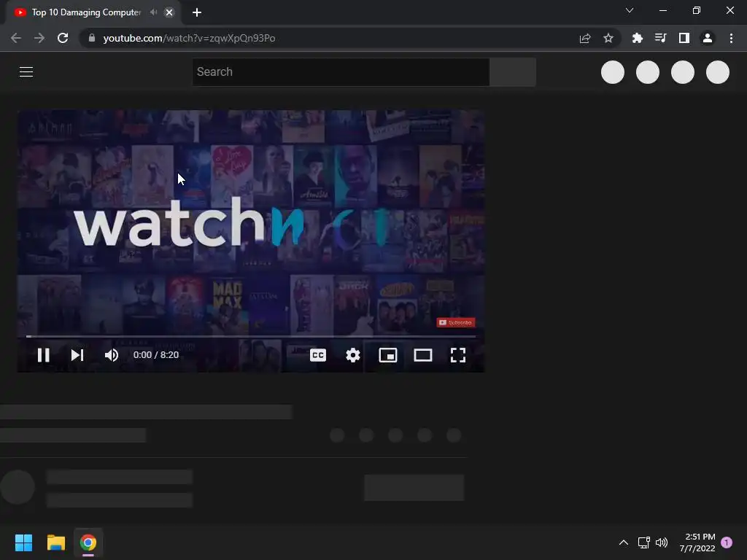The image size is (747, 560).
Task: Click the video progress bar
Action: [251, 336]
